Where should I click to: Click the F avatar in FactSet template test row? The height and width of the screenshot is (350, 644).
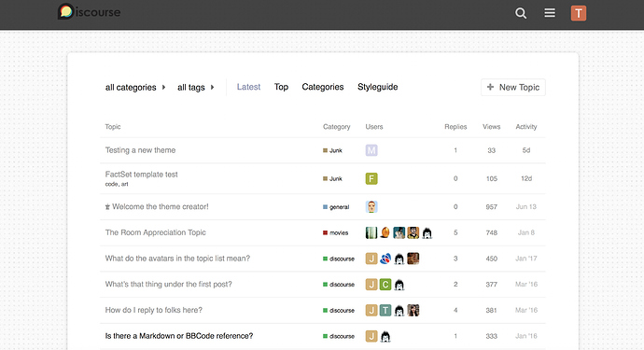(371, 178)
